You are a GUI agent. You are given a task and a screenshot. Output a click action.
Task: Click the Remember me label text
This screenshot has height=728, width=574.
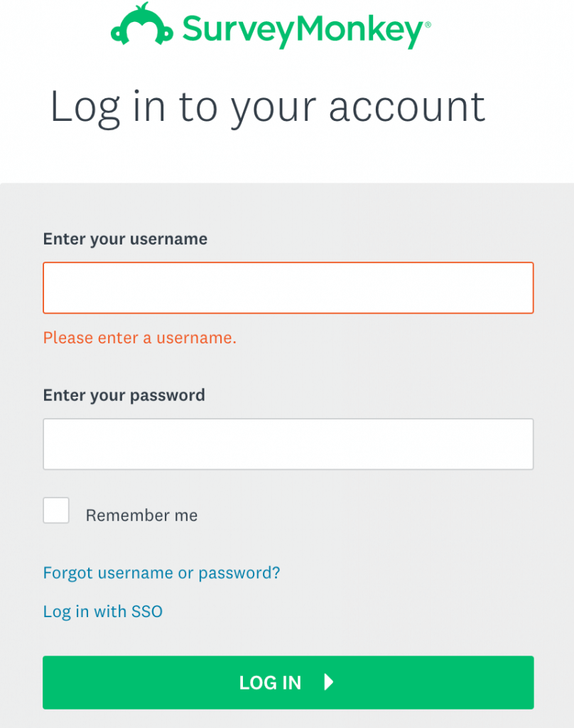142,515
